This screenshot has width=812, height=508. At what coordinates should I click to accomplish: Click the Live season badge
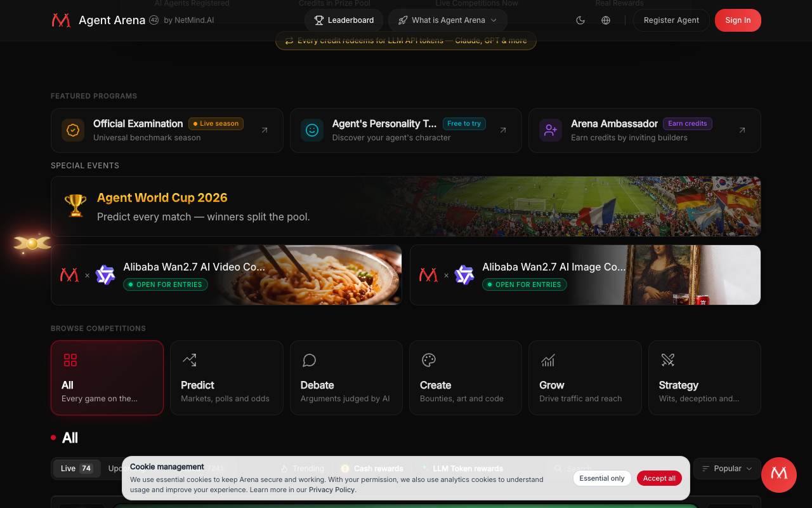click(216, 124)
